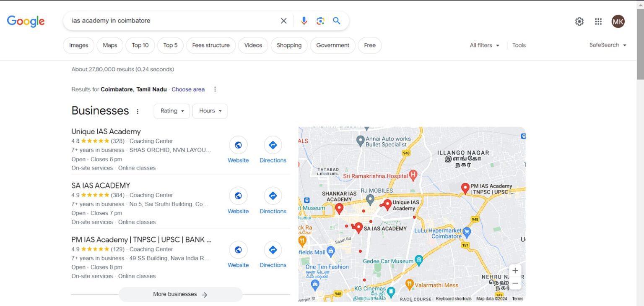Image resolution: width=644 pixels, height=306 pixels.
Task: Open the three-dot menu beside Businesses heading
Action: pyautogui.click(x=138, y=111)
